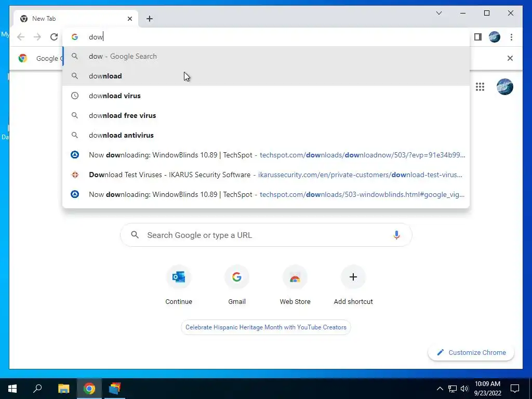Click the Google icon in the address bar

[75, 37]
